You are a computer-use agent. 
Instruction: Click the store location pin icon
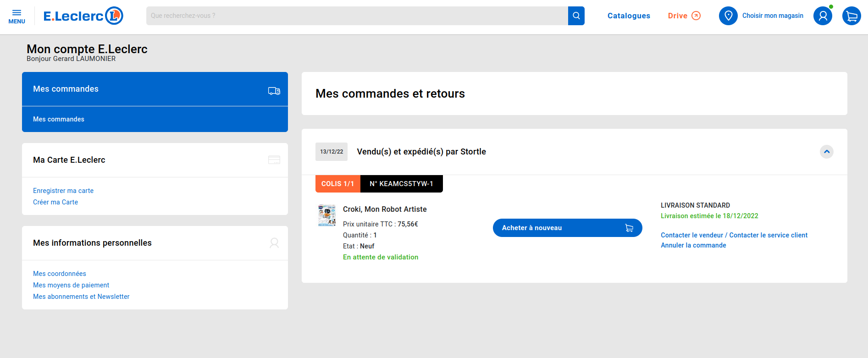coord(728,16)
